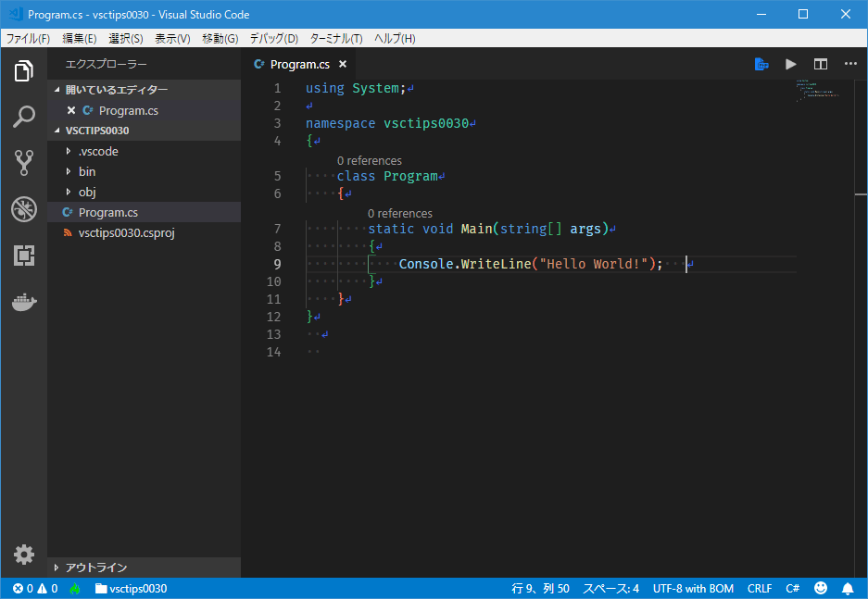Open vsctips0030.csproj in the file tree
This screenshot has height=599, width=868.
[x=126, y=232]
